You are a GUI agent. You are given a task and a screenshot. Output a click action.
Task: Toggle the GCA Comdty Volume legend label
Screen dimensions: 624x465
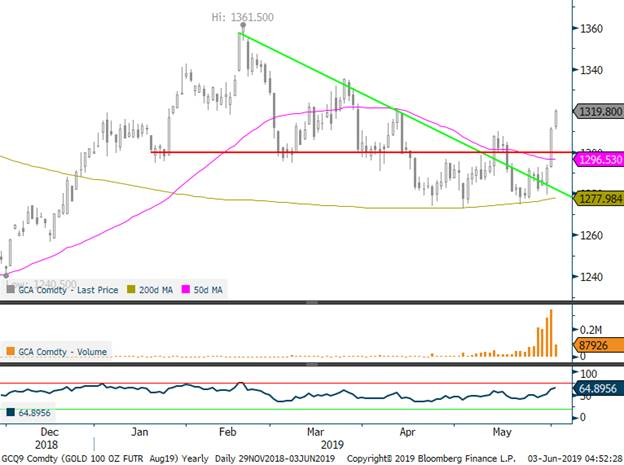pos(62,351)
